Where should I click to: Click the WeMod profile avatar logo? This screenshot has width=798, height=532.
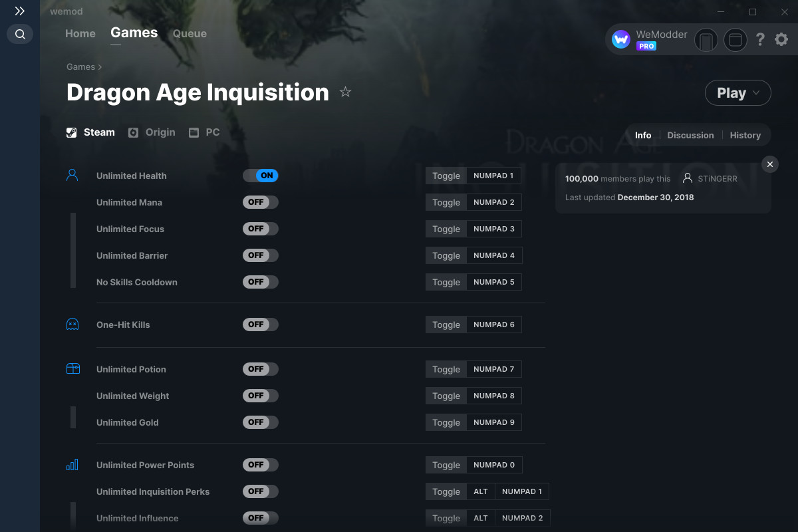[621, 40]
